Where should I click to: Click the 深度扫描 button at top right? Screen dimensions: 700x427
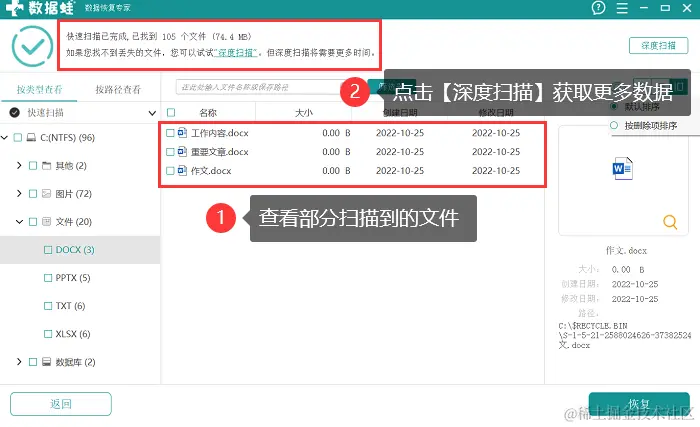[658, 46]
